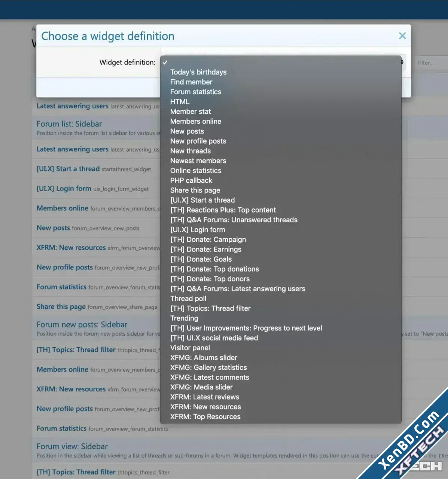Choose Share this page from dropdown list

(281, 190)
